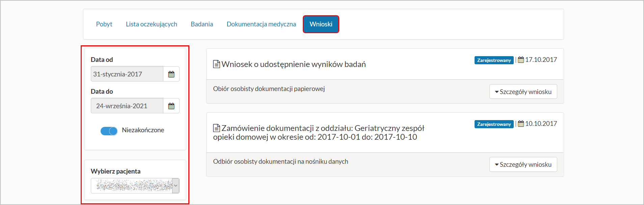
Task: Switch to the Pobyt tab
Action: [x=104, y=24]
